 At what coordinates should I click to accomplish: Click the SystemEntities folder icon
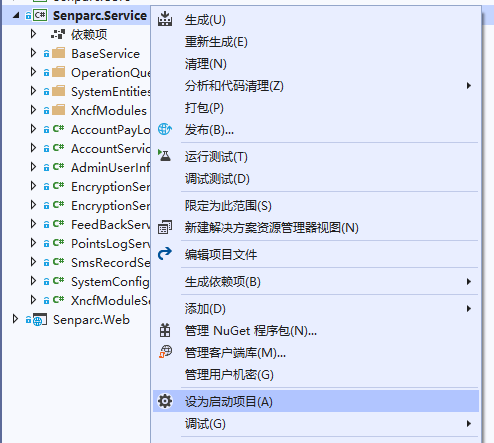pos(59,91)
